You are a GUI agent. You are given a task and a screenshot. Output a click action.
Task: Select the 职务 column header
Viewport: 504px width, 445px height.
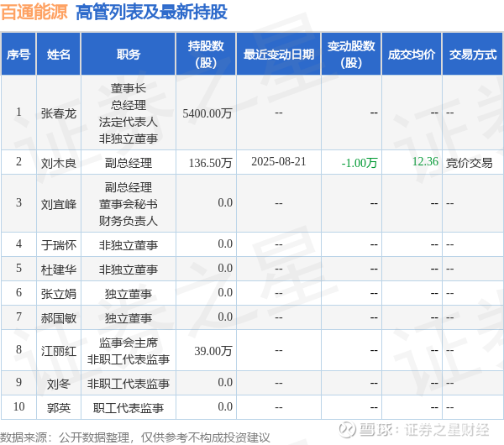129,55
